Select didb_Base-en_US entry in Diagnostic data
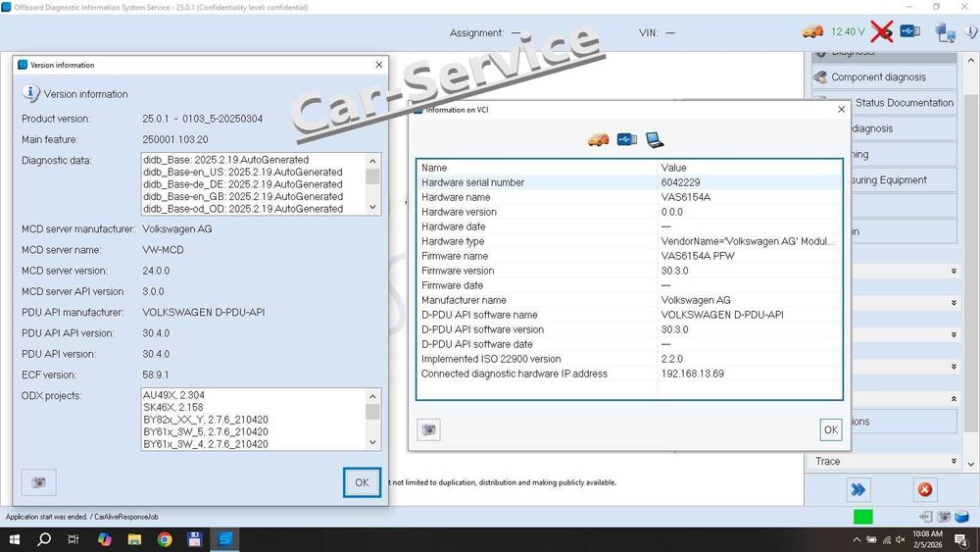The height and width of the screenshot is (552, 980). (242, 172)
